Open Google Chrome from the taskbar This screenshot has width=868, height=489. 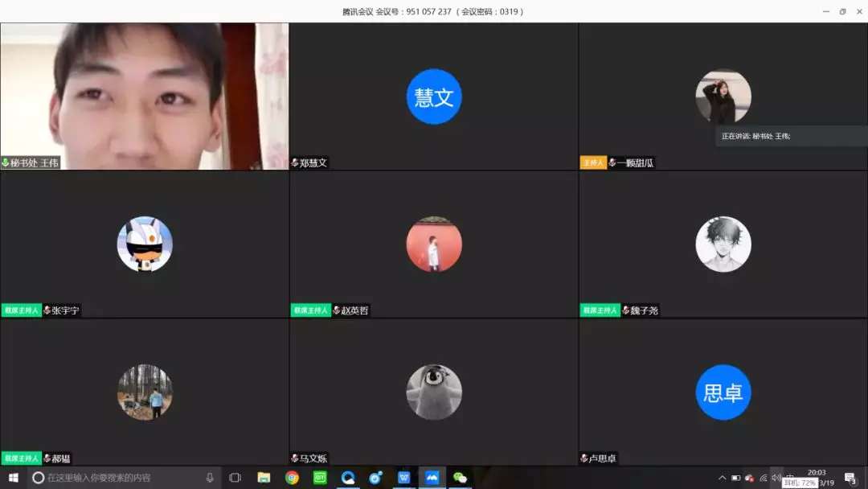[x=293, y=478]
